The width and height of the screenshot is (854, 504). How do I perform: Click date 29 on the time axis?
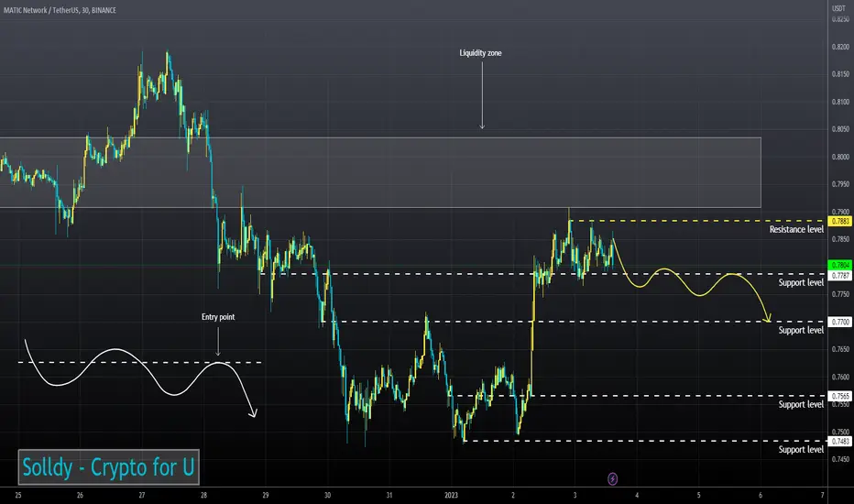(265, 495)
